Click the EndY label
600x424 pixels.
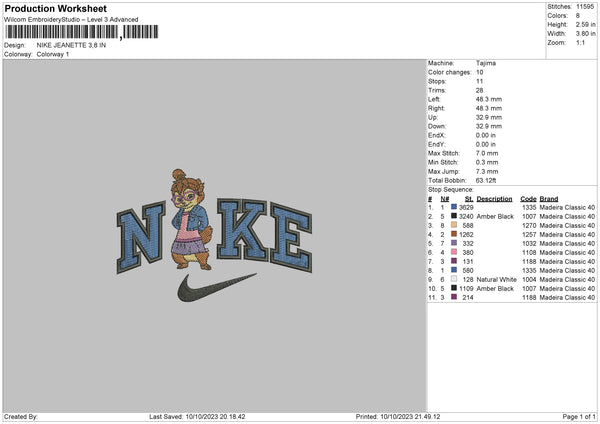pos(437,144)
